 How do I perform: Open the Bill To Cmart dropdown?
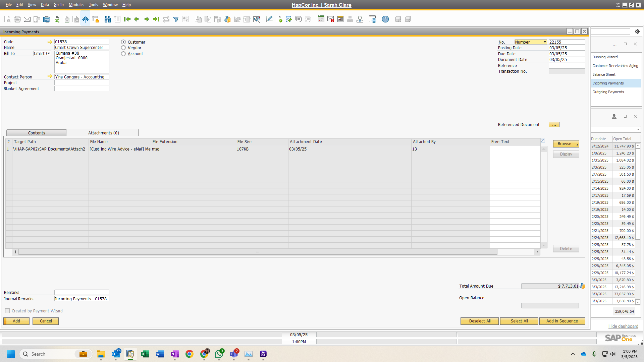click(x=49, y=53)
